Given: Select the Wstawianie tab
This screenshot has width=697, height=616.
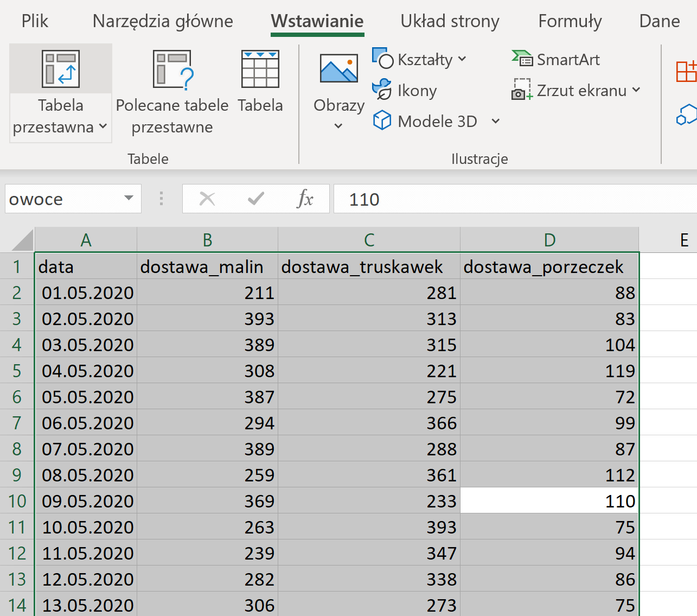Looking at the screenshot, I should coord(317,21).
